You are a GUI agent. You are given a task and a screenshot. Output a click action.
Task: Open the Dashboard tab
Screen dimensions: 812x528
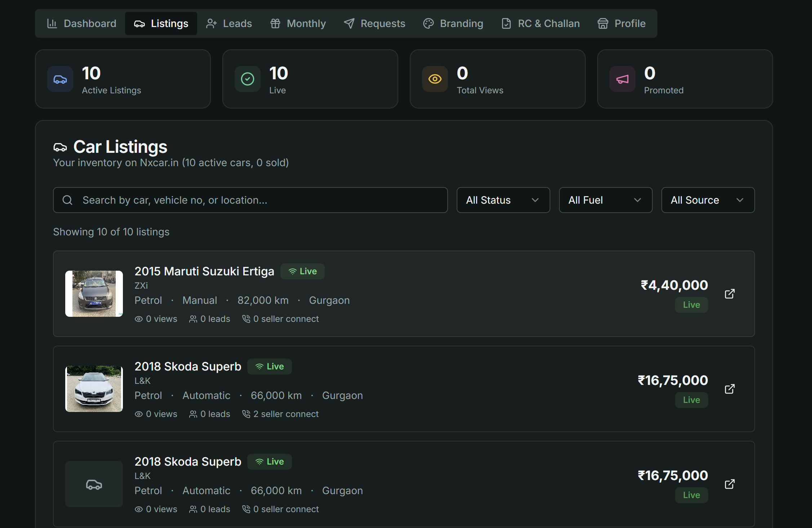(82, 23)
